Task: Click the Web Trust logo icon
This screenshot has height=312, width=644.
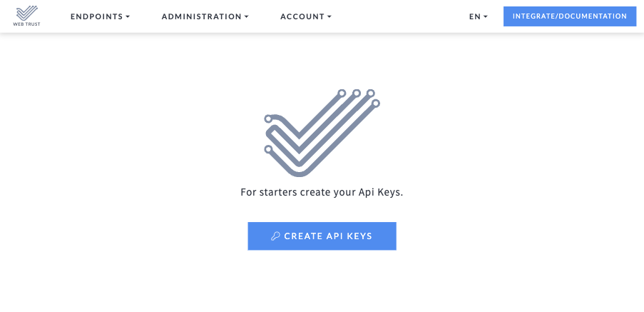Action: pos(26,13)
